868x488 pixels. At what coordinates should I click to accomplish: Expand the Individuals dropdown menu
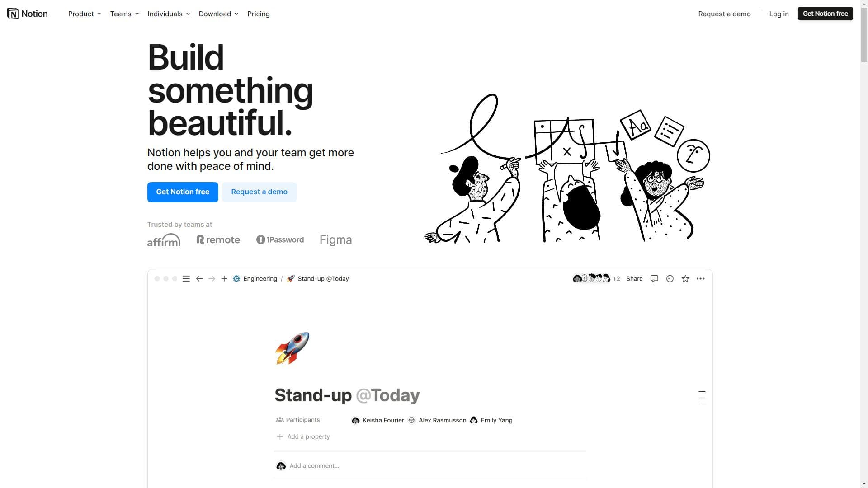(169, 14)
